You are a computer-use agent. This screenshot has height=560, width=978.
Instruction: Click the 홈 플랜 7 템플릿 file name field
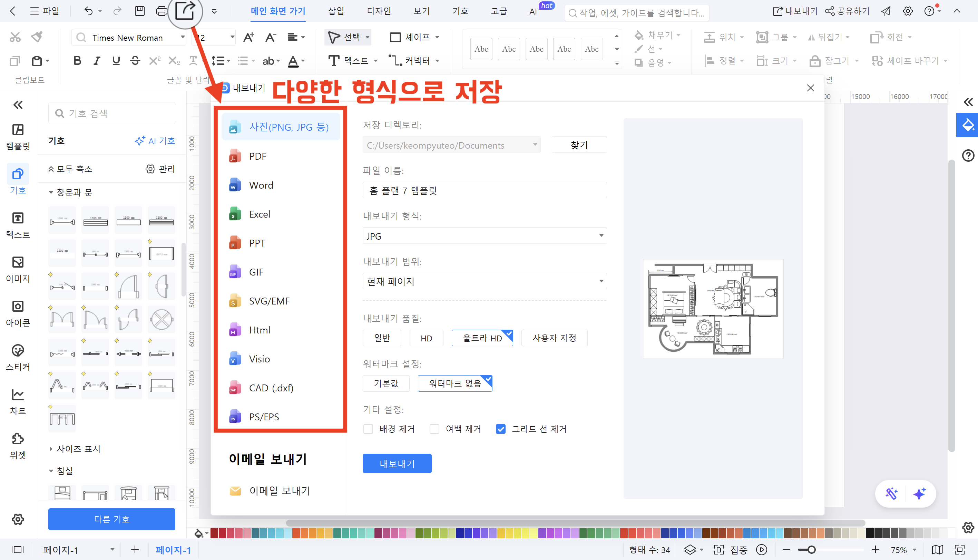(x=484, y=190)
